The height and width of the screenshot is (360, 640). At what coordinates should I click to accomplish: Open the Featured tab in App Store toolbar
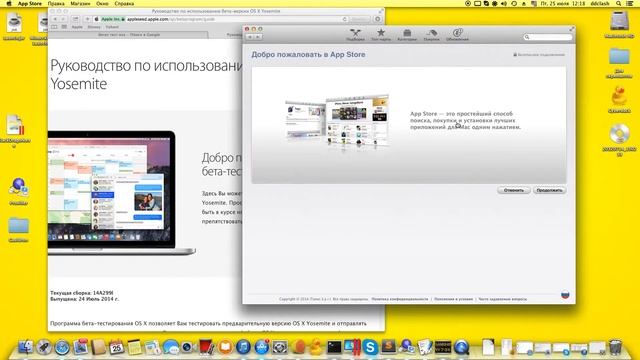[x=355, y=34]
